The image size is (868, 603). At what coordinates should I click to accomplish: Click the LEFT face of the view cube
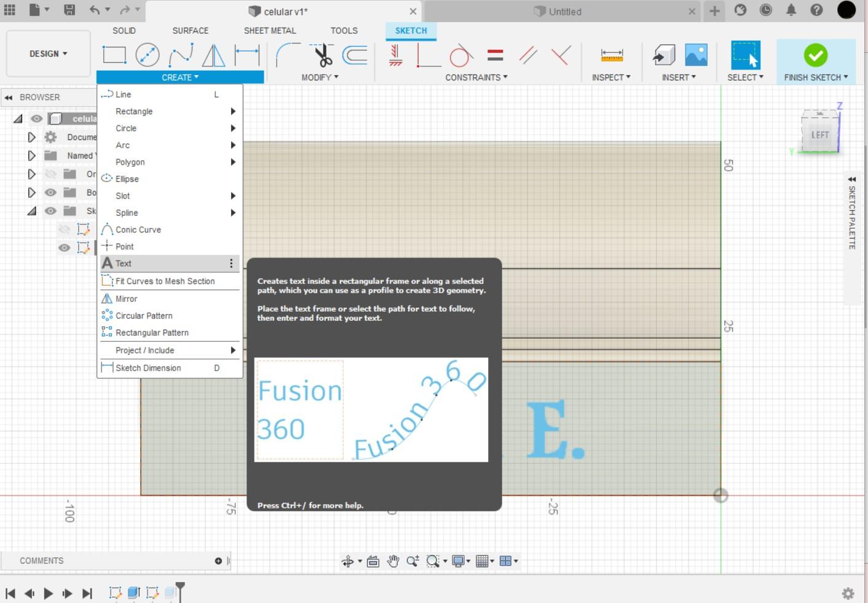820,135
